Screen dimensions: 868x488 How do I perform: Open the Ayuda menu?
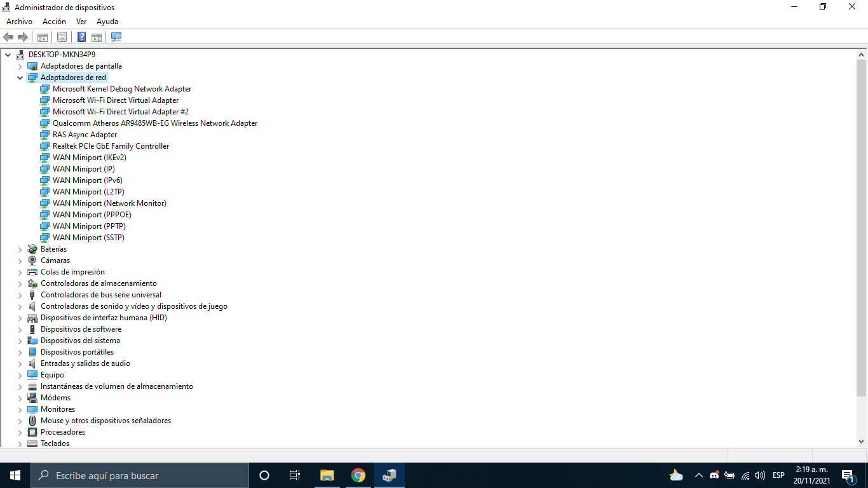107,22
